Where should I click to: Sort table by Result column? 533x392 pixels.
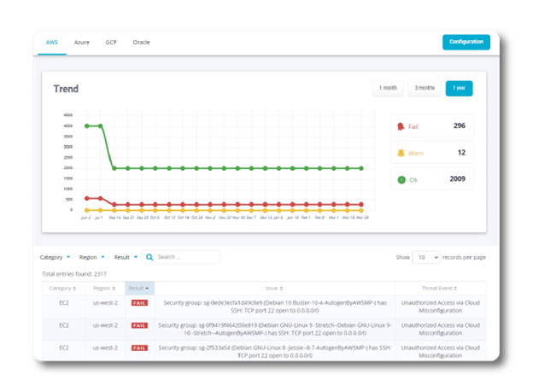click(139, 289)
